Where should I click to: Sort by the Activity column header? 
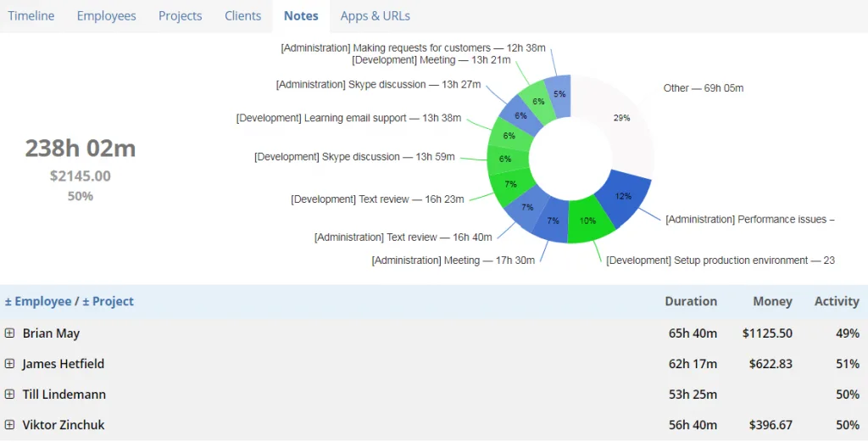(x=837, y=301)
